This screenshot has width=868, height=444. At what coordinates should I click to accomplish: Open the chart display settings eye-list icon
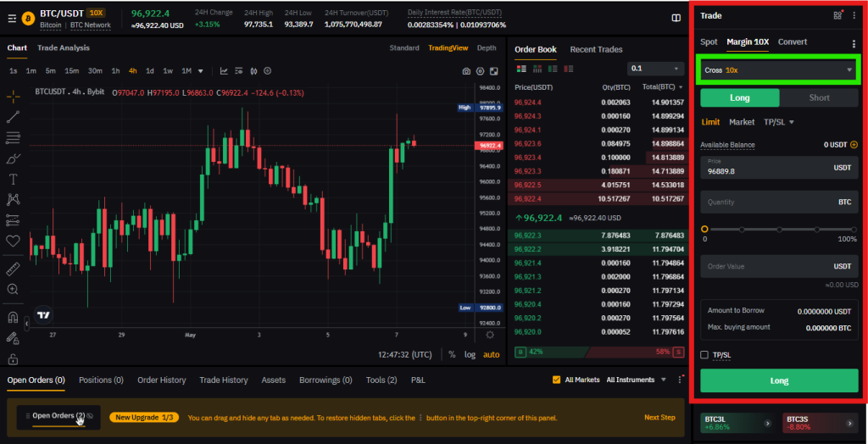coord(238,71)
